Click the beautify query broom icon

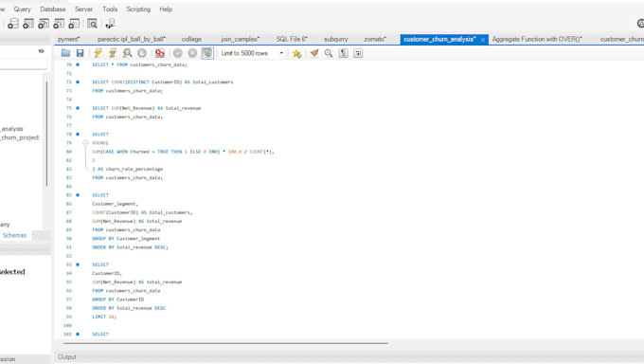coord(314,53)
